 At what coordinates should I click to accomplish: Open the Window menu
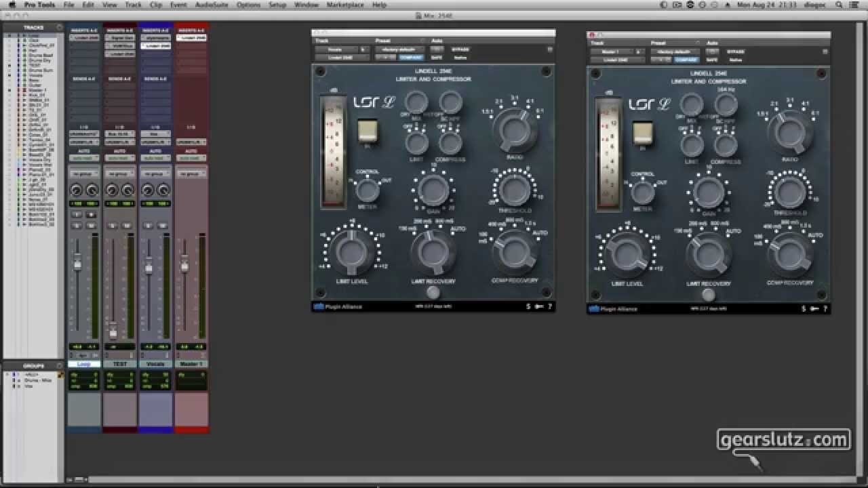coord(307,5)
